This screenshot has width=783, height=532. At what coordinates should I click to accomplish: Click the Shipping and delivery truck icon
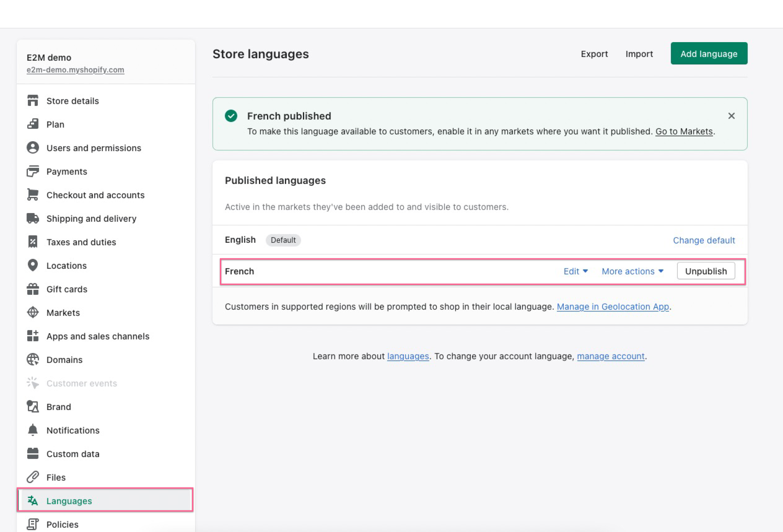(x=33, y=219)
